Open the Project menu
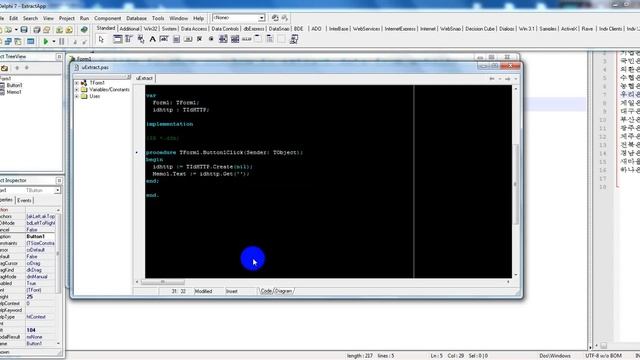This screenshot has height=360, width=640. coord(67,18)
